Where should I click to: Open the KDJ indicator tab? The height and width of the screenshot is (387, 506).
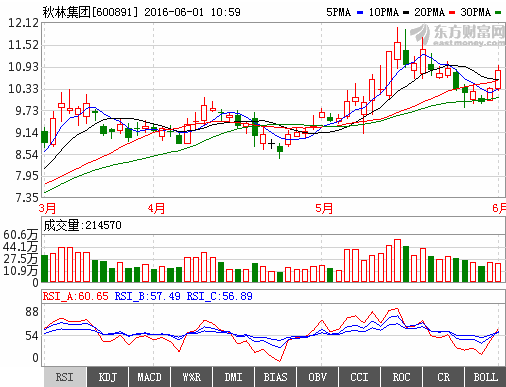click(x=107, y=377)
